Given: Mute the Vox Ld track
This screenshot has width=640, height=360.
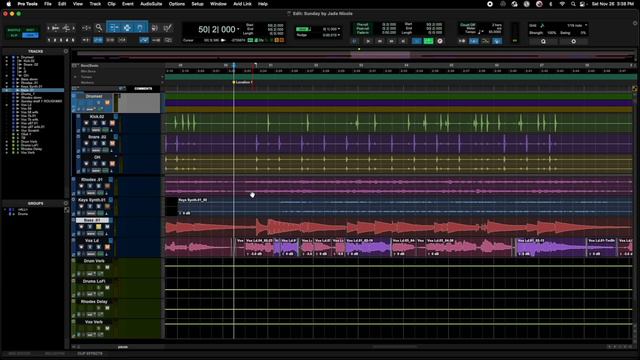Looking at the screenshot, I should point(107,247).
